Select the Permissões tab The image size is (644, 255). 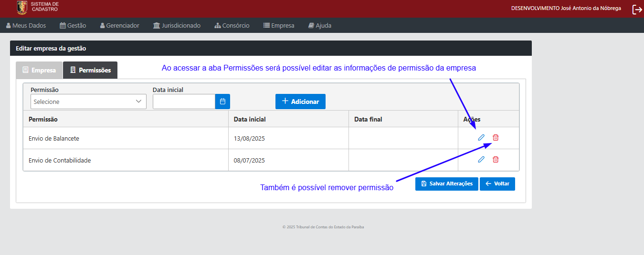[x=90, y=70]
